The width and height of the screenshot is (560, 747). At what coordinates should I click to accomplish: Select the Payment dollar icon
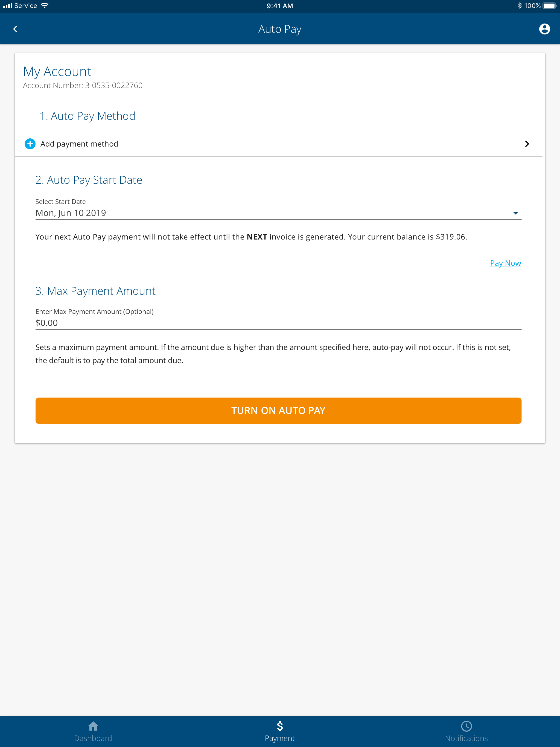pyautogui.click(x=280, y=726)
